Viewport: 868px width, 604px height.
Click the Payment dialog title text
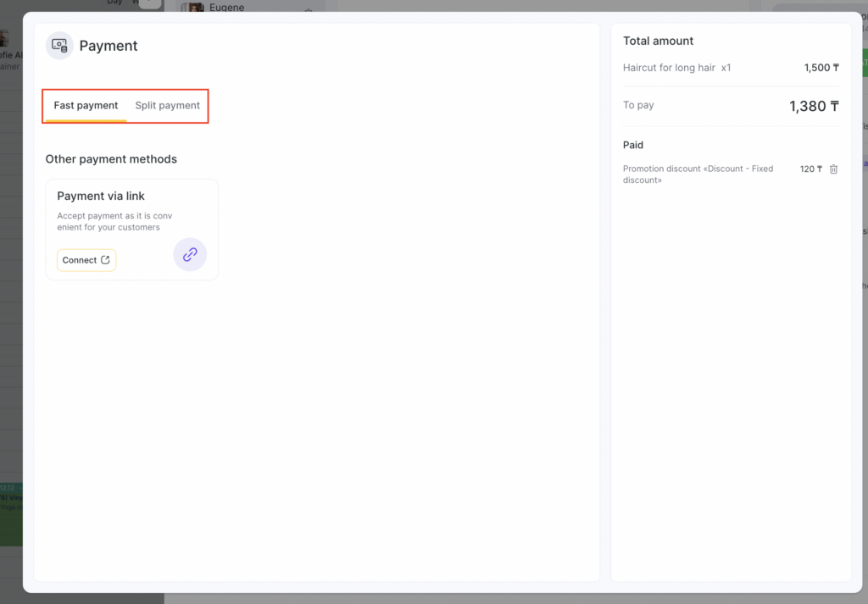(x=108, y=46)
